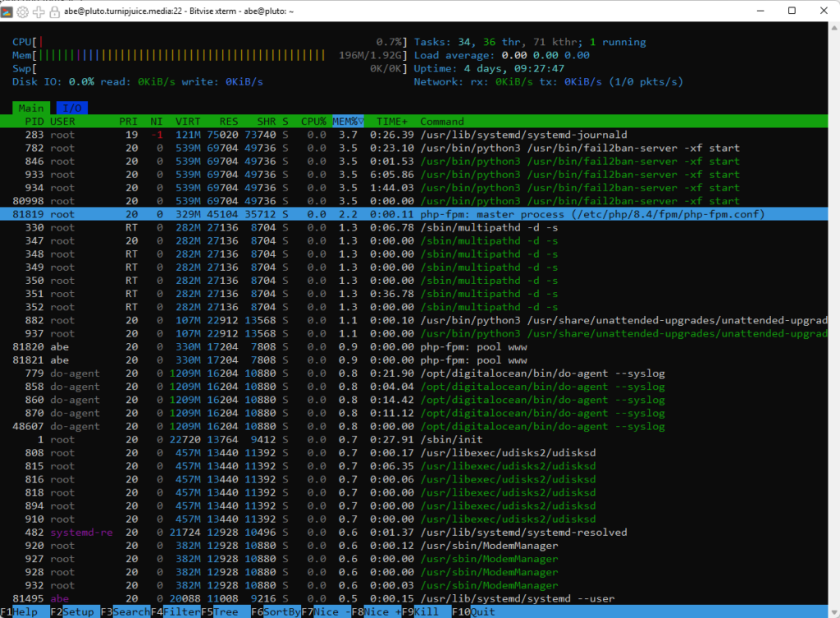Toggle tree view with F5Tree

tap(221, 611)
